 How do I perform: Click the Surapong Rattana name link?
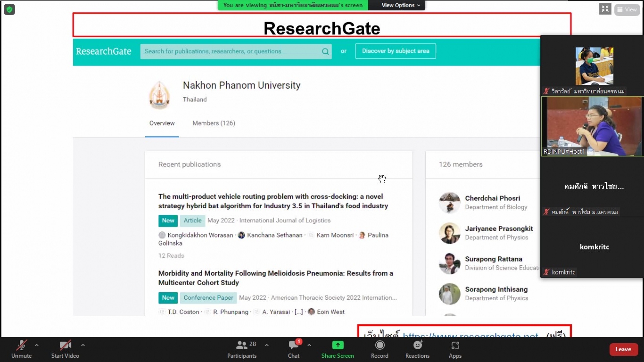(493, 259)
